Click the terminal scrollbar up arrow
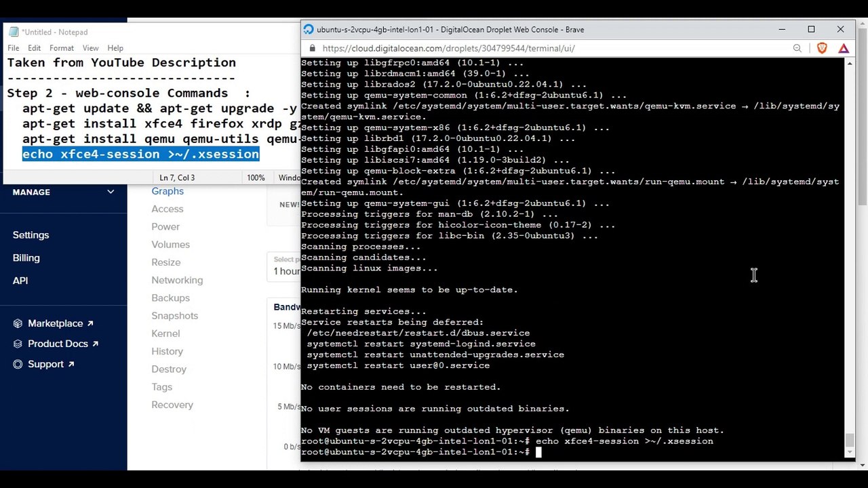The width and height of the screenshot is (868, 488). (x=850, y=63)
